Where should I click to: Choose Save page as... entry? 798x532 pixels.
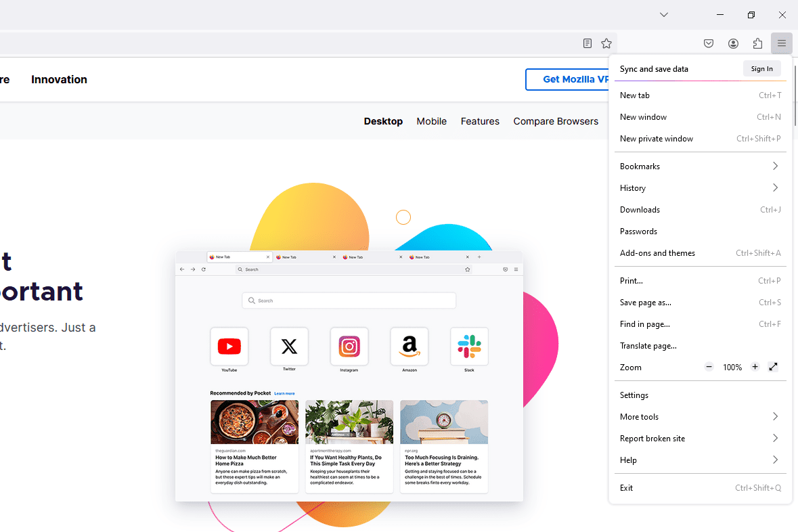tap(701, 303)
